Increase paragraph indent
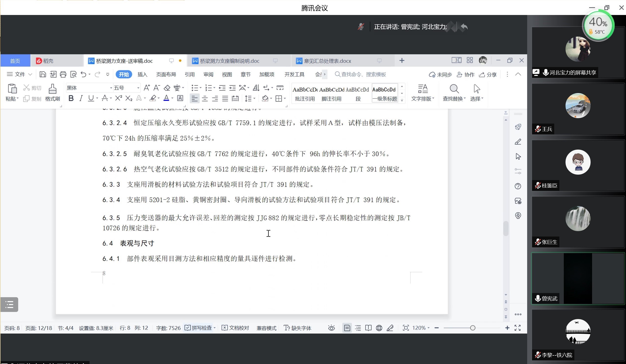The height and width of the screenshot is (364, 626). [x=232, y=88]
